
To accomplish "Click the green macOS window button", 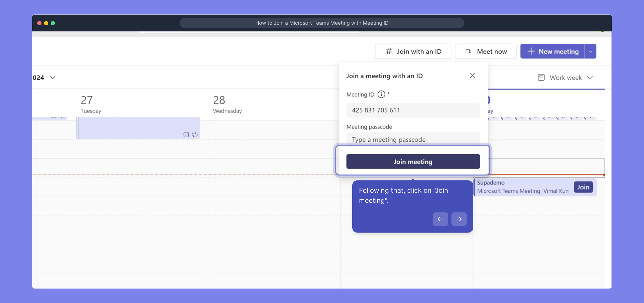I will coord(53,23).
